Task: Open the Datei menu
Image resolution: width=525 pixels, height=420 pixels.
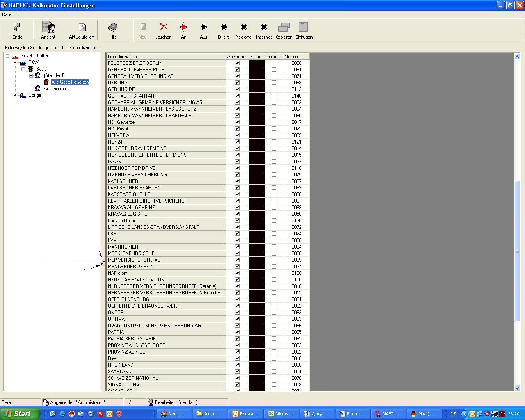Action: click(x=7, y=14)
